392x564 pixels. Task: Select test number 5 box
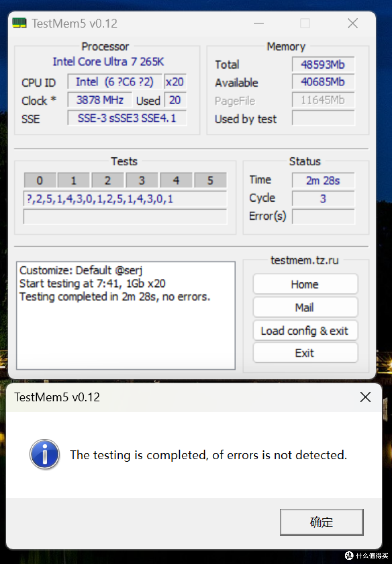[210, 180]
